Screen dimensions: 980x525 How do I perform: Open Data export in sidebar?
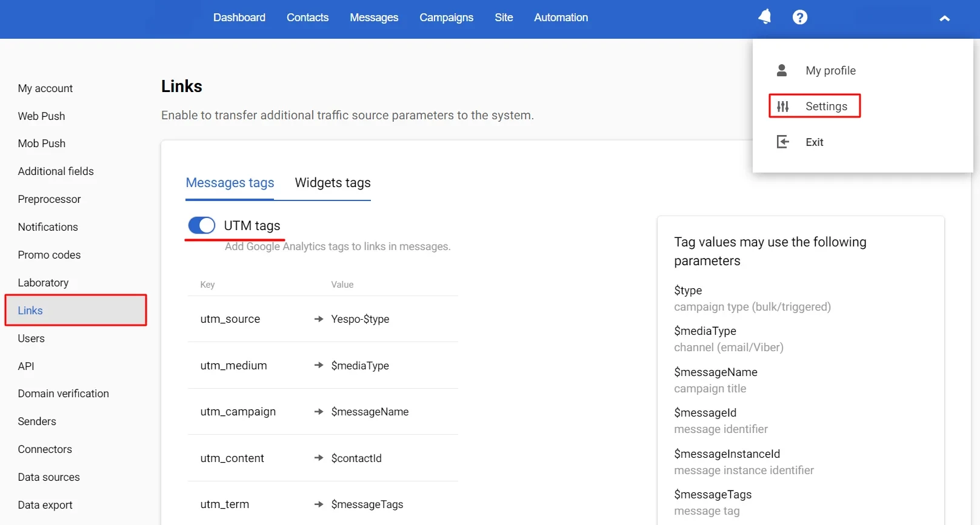point(45,505)
